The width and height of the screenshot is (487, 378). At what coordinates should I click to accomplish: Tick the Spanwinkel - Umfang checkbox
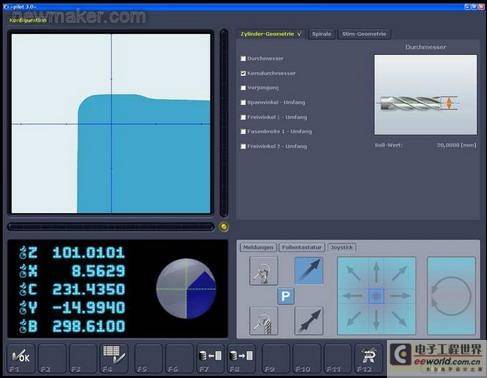pos(243,103)
